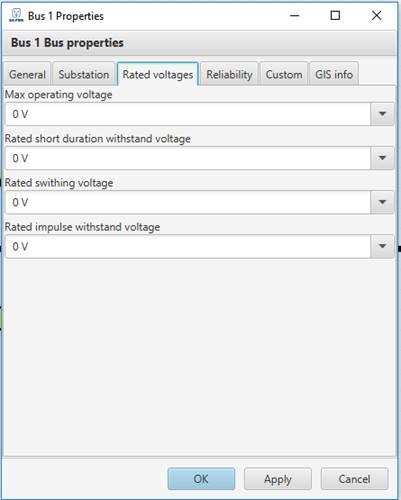Minimize the Bus 1 Properties window
This screenshot has width=401, height=500.
[x=295, y=15]
